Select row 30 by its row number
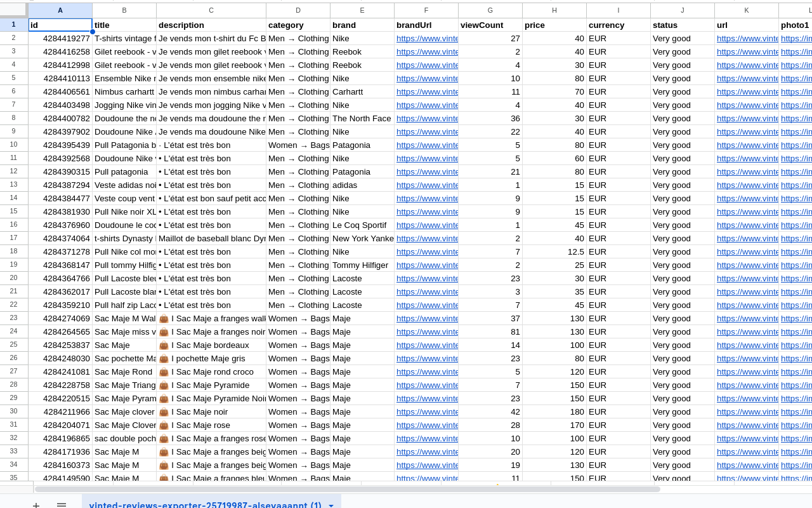Image resolution: width=812 pixels, height=508 pixels. 14,411
